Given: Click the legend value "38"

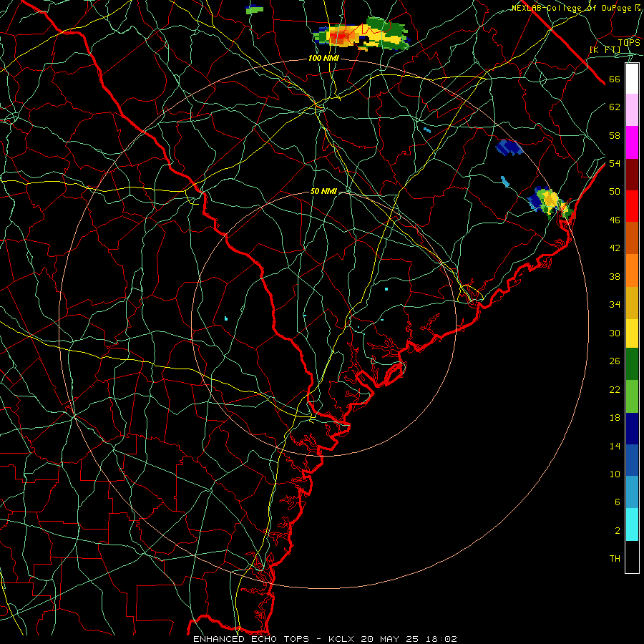Looking at the screenshot, I should tap(615, 277).
